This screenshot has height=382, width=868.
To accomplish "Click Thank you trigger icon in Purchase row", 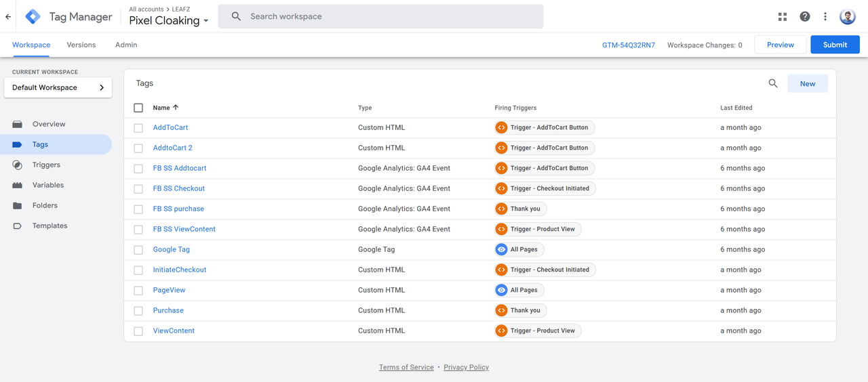I will point(501,310).
